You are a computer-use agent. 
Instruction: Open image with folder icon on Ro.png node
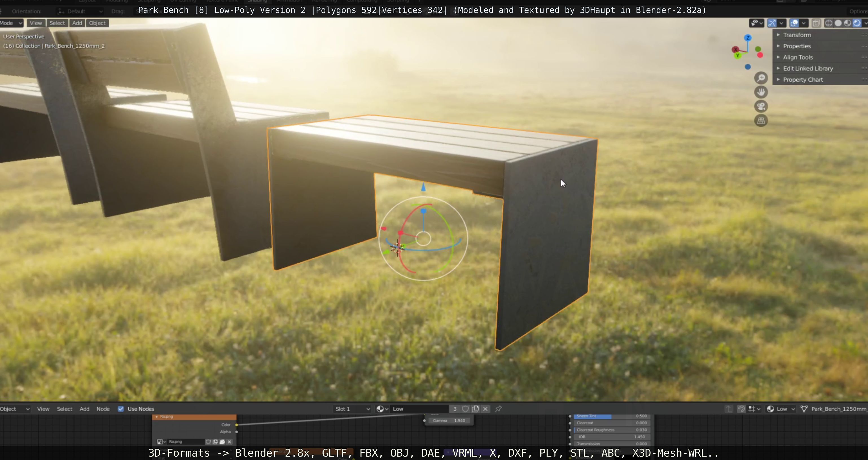[222, 442]
